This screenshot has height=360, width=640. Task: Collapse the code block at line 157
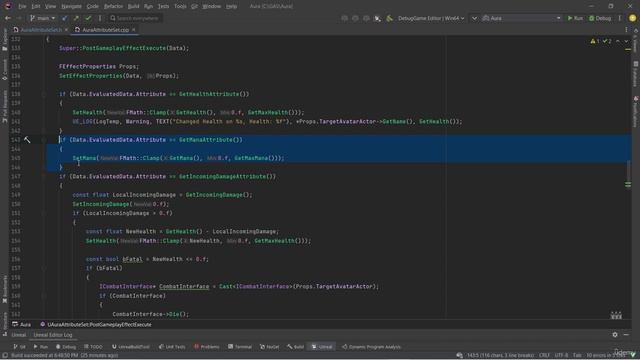click(x=44, y=268)
